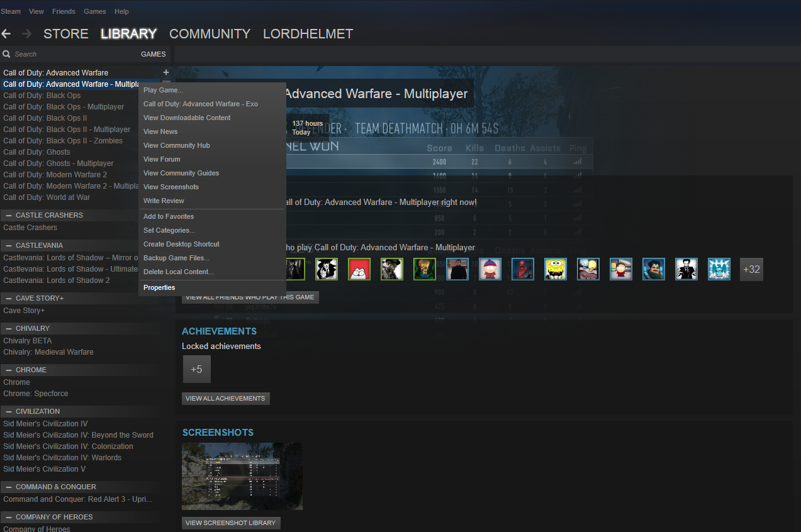Go to the COMMUNITY tab
801x532 pixels.
click(x=210, y=34)
